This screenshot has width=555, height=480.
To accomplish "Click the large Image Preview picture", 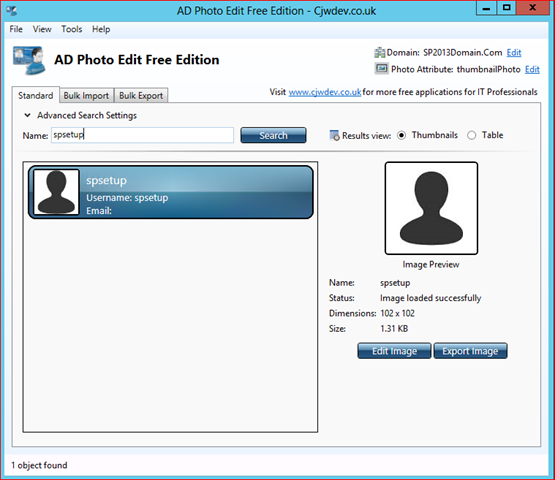I will coord(431,208).
